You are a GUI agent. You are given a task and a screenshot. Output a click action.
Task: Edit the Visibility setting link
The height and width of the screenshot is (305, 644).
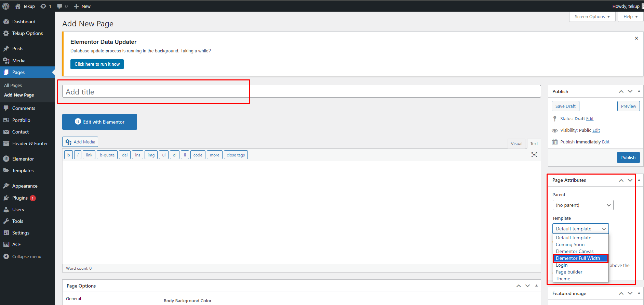596,130
